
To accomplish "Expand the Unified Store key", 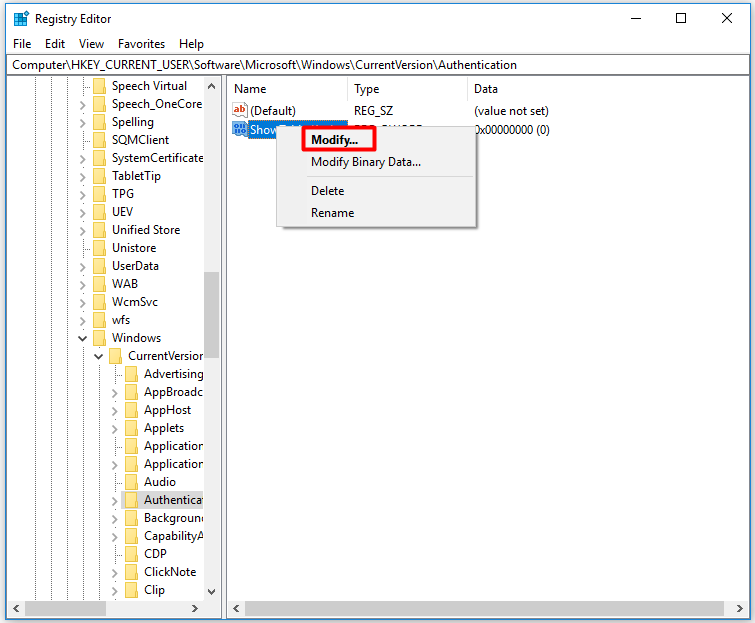I will pyautogui.click(x=82, y=231).
